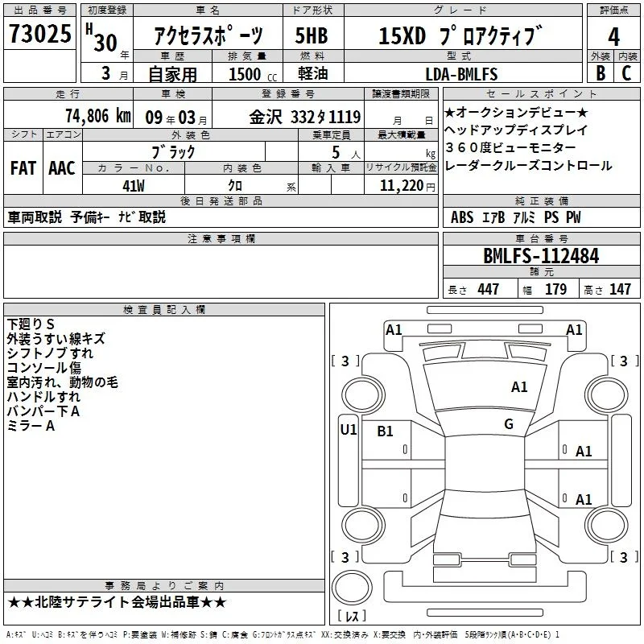Click chassis number BMLFS-112484
Viewport: 644px width, 644px height.
(541, 256)
